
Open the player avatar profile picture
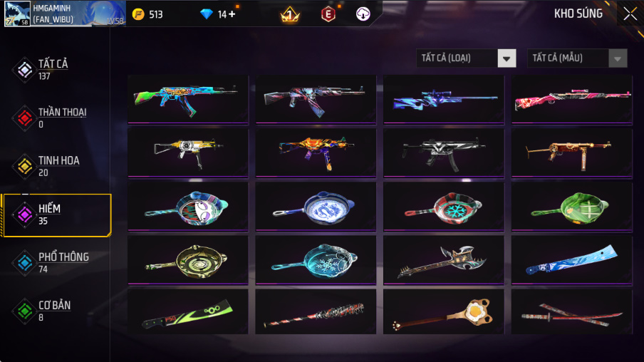(x=17, y=14)
